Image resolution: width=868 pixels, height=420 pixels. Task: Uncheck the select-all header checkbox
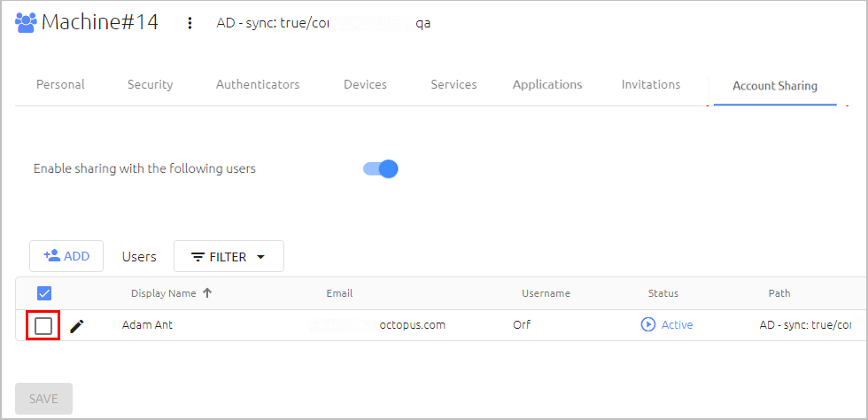(43, 293)
